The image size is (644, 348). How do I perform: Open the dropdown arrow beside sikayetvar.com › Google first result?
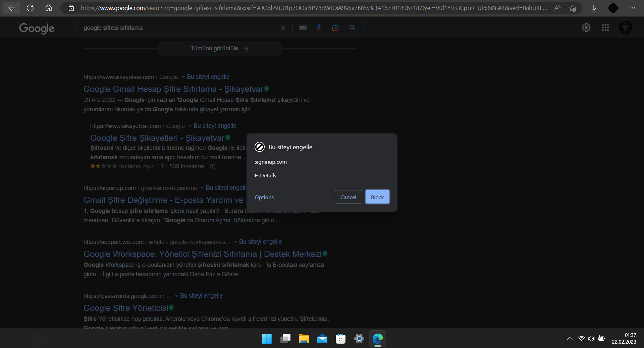[183, 77]
